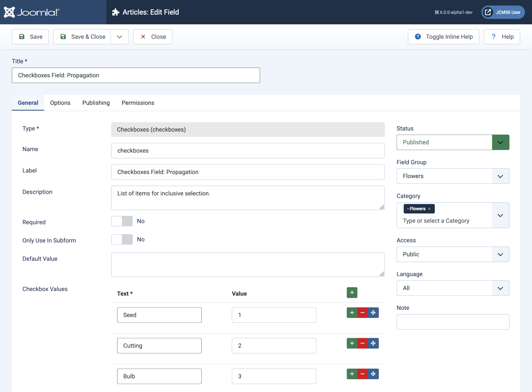
Task: Click inside the Note input field
Action: pos(453,321)
